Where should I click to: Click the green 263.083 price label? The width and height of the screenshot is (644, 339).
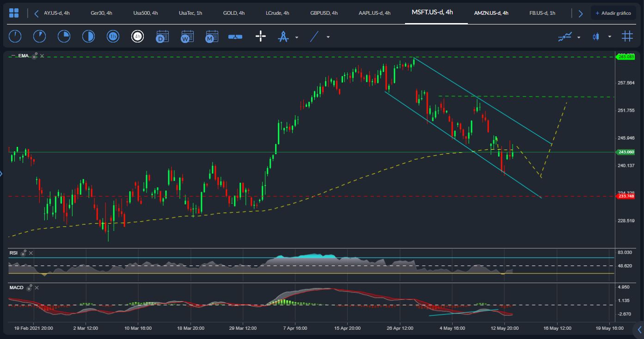[x=626, y=57]
